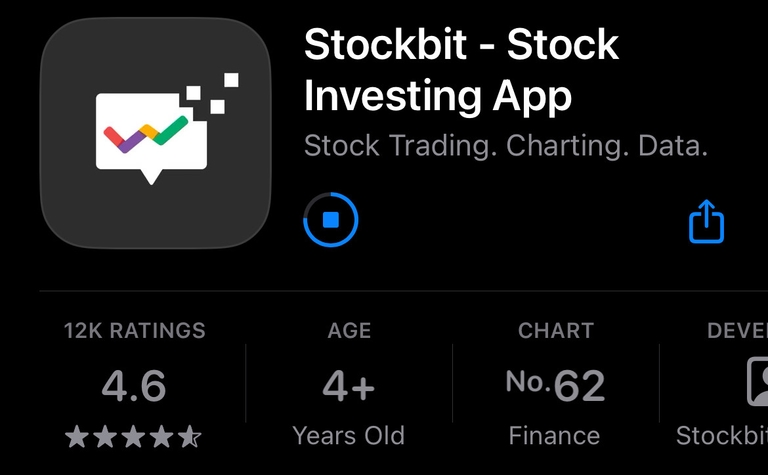This screenshot has width=768, height=475.
Task: Open the Stockbit developer page link
Action: coord(722,436)
